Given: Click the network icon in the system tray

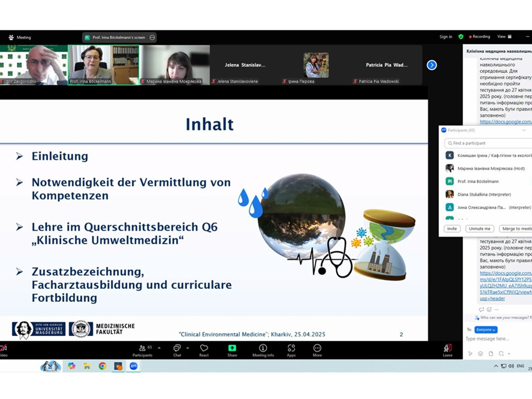Looking at the screenshot, I should point(503,366).
